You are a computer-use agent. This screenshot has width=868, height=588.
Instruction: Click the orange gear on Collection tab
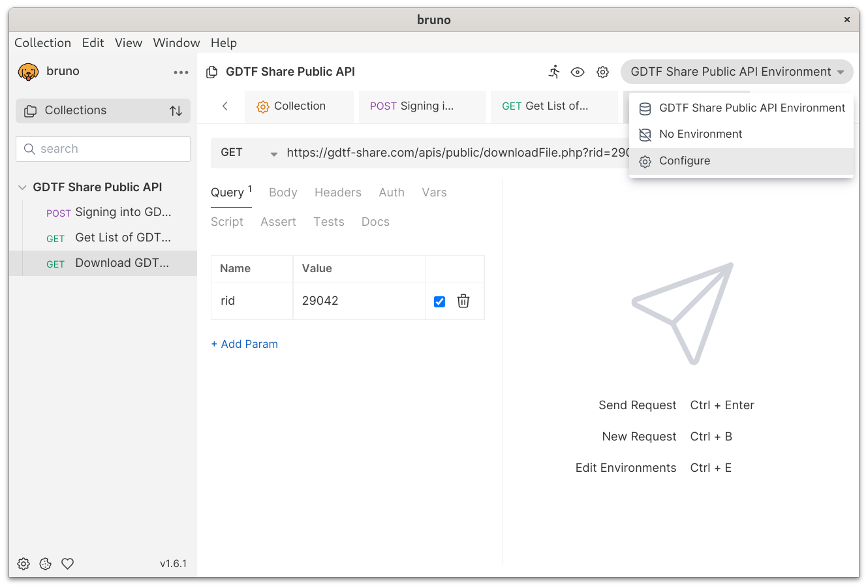pyautogui.click(x=262, y=107)
